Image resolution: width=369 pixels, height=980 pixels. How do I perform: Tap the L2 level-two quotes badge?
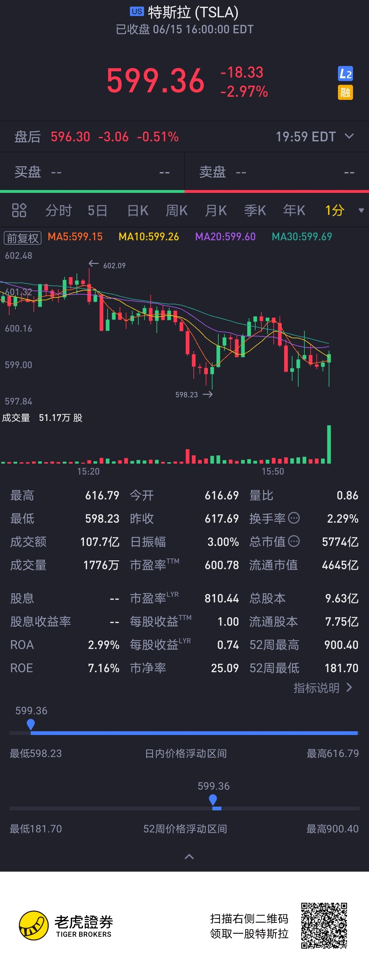(x=345, y=73)
